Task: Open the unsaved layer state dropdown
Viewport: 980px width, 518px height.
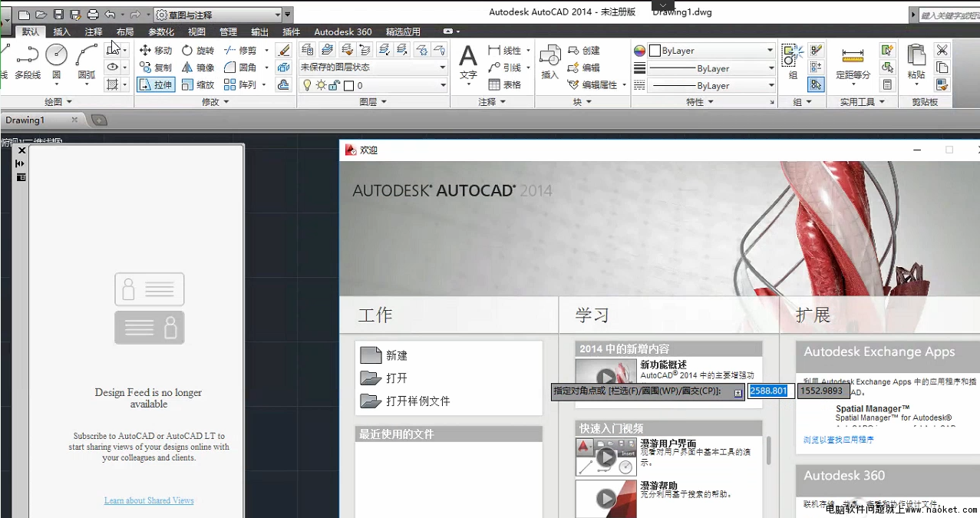Action: point(373,68)
